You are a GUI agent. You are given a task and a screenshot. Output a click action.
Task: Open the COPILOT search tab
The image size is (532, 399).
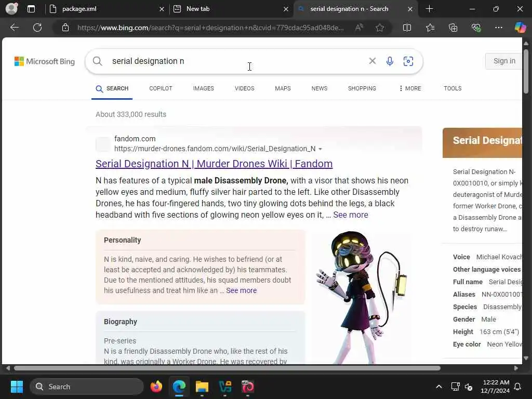pyautogui.click(x=161, y=88)
